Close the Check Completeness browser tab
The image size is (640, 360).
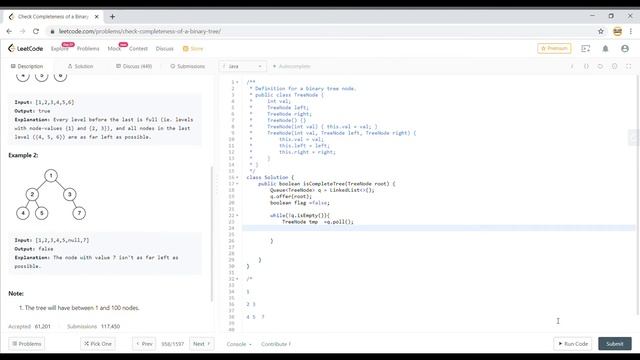click(97, 17)
